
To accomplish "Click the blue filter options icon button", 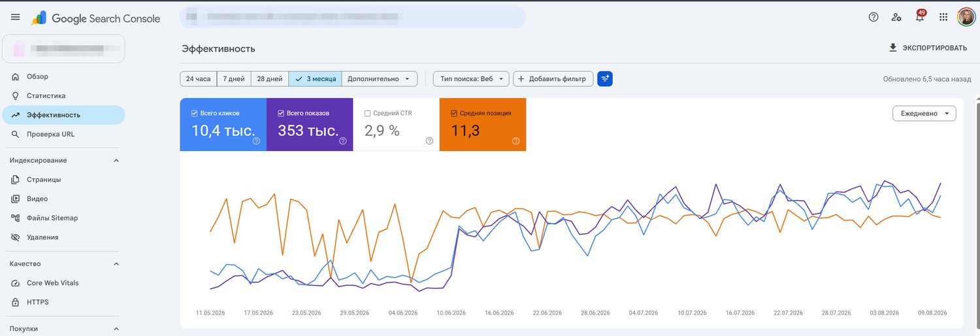I will (x=605, y=78).
